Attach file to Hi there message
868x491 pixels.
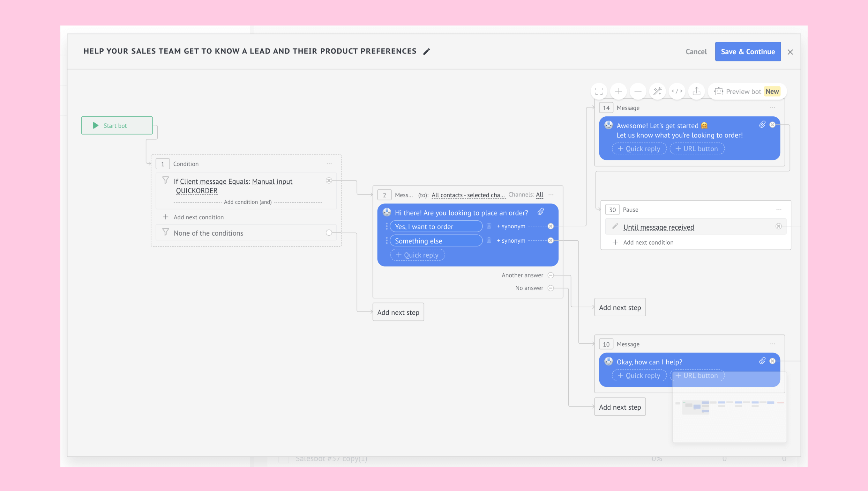click(541, 211)
